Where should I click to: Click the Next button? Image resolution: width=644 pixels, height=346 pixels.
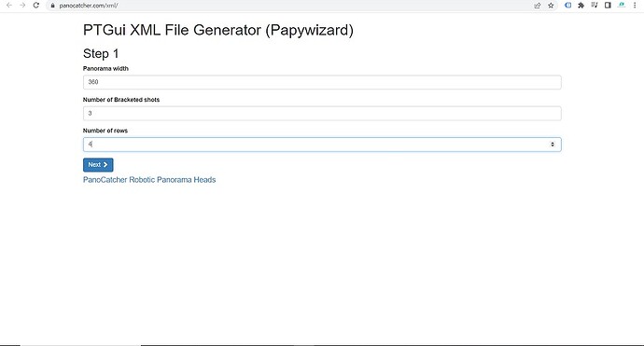pyautogui.click(x=98, y=164)
